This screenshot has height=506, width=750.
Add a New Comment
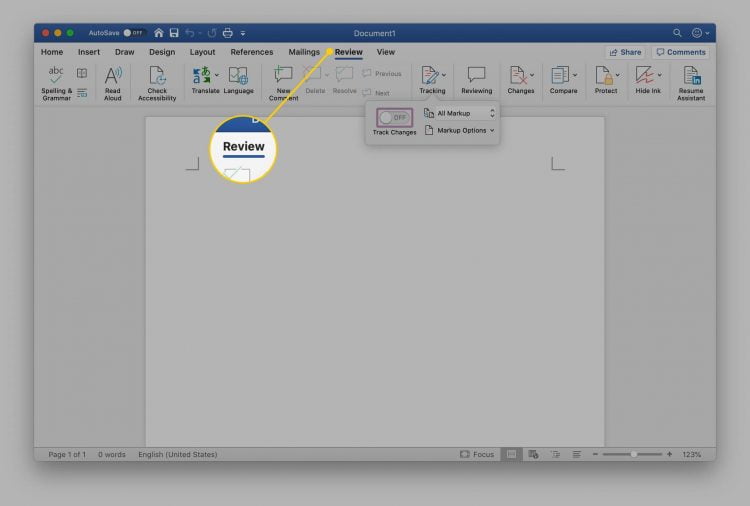[x=283, y=83]
